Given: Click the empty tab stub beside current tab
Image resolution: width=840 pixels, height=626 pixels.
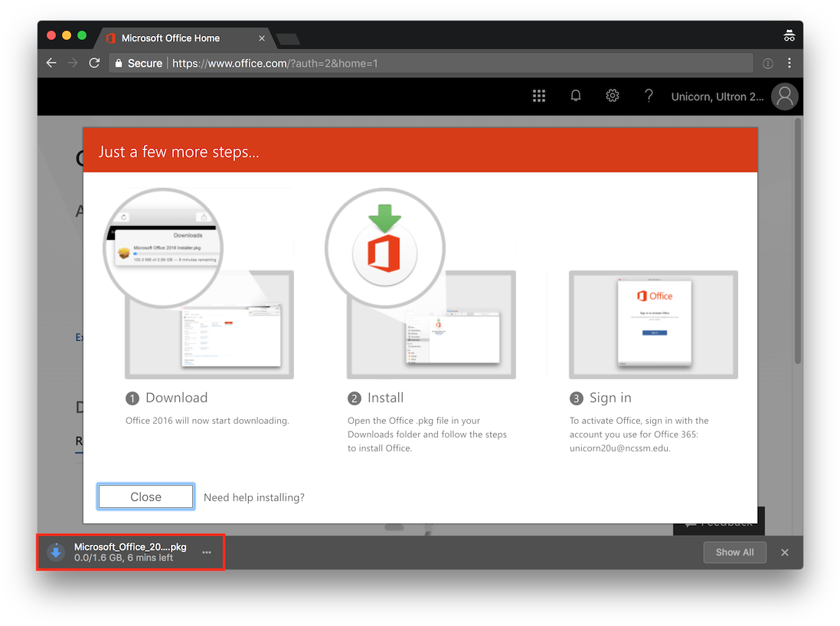Looking at the screenshot, I should [286, 38].
